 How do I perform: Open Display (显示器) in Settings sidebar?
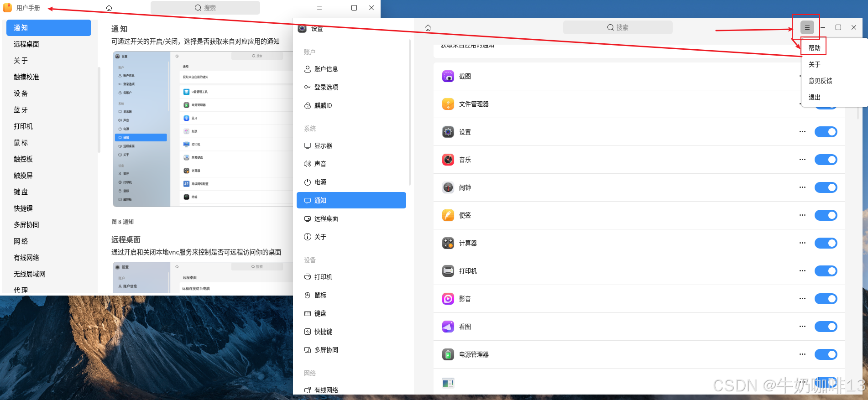(351, 145)
